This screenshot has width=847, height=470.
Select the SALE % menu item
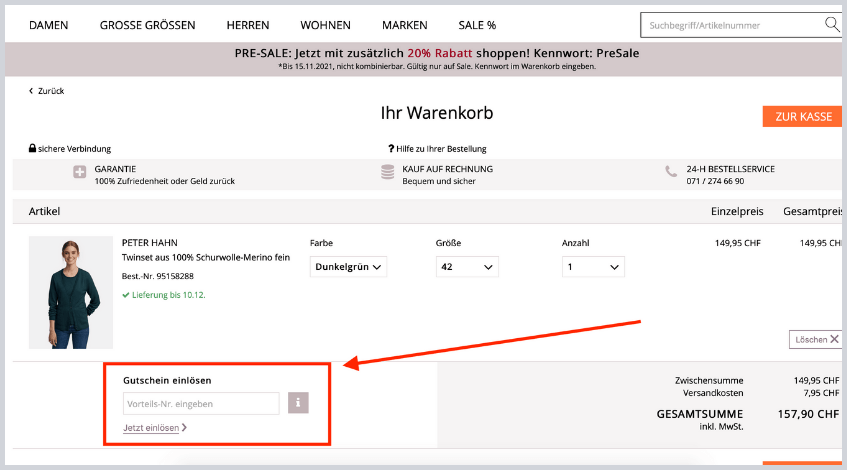pyautogui.click(x=477, y=25)
